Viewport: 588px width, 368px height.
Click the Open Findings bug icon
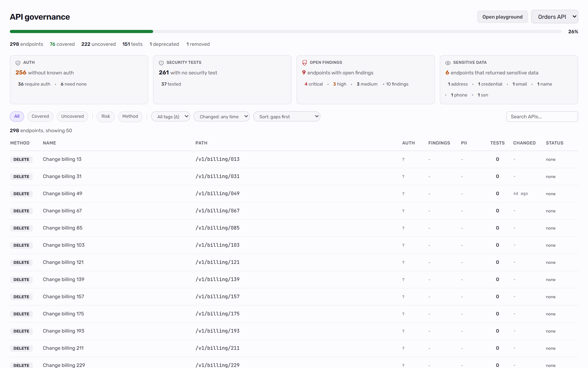(304, 63)
